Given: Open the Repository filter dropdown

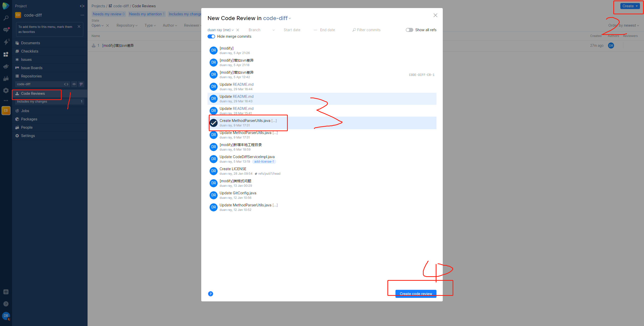Looking at the screenshot, I should pos(127,25).
